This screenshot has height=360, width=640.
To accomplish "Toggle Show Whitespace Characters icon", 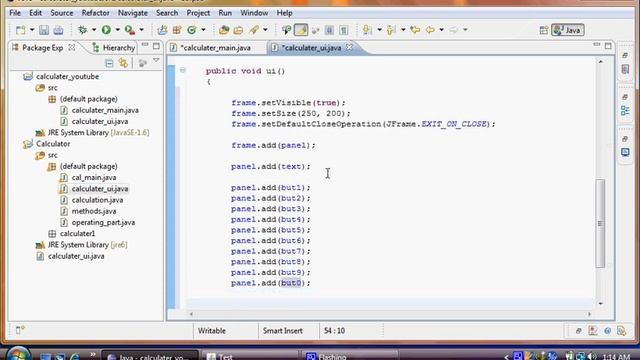I will pyautogui.click(x=344, y=30).
